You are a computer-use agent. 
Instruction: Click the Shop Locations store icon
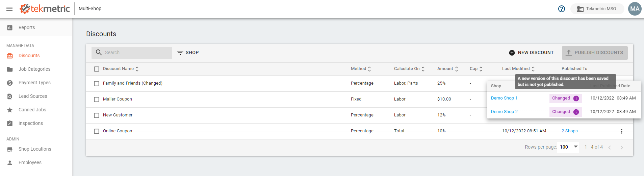[10, 149]
